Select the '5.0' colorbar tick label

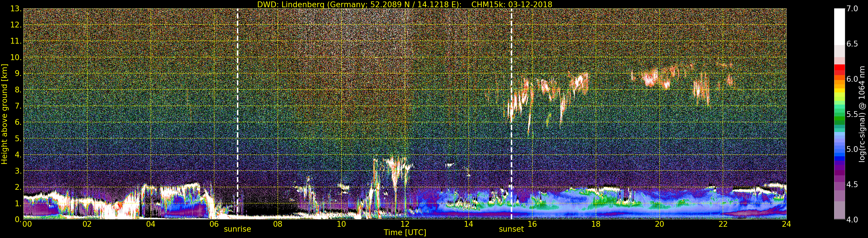click(852, 149)
